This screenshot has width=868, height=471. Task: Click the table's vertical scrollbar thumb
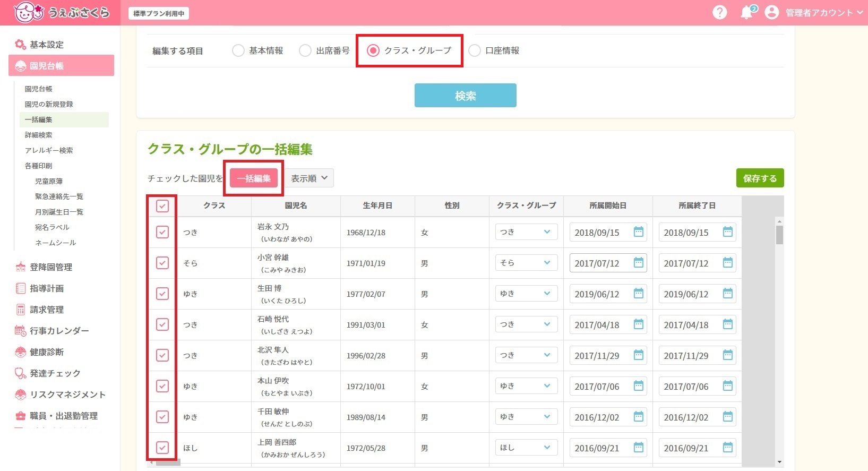779,235
